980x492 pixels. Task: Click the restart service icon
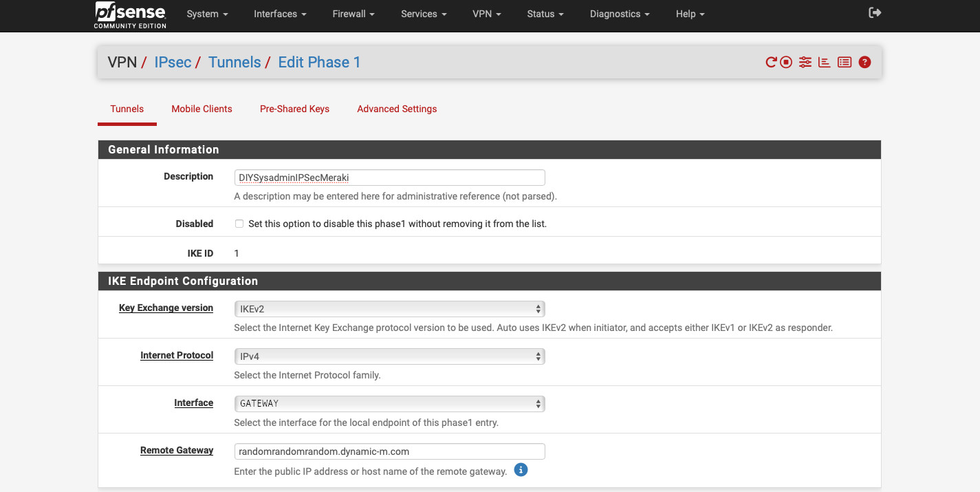(771, 63)
